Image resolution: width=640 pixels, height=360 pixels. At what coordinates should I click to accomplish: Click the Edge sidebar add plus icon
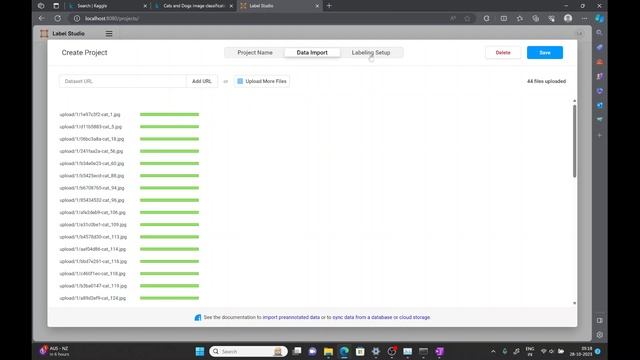click(x=599, y=135)
